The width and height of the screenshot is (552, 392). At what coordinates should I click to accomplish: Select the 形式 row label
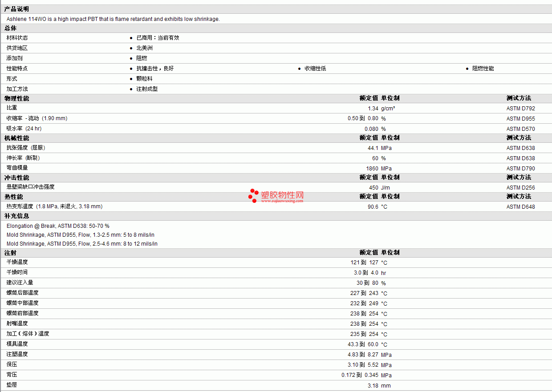pyautogui.click(x=12, y=79)
